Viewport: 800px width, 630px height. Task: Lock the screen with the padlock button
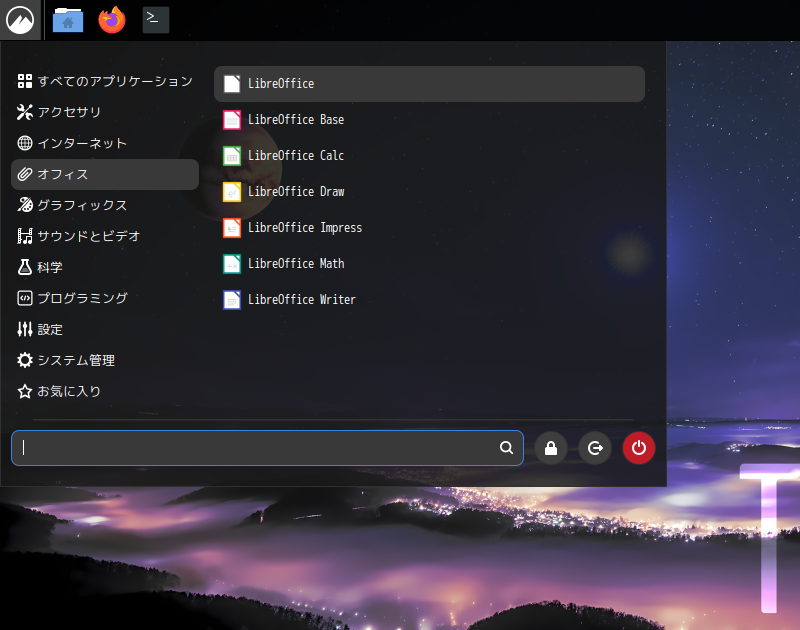(551, 448)
